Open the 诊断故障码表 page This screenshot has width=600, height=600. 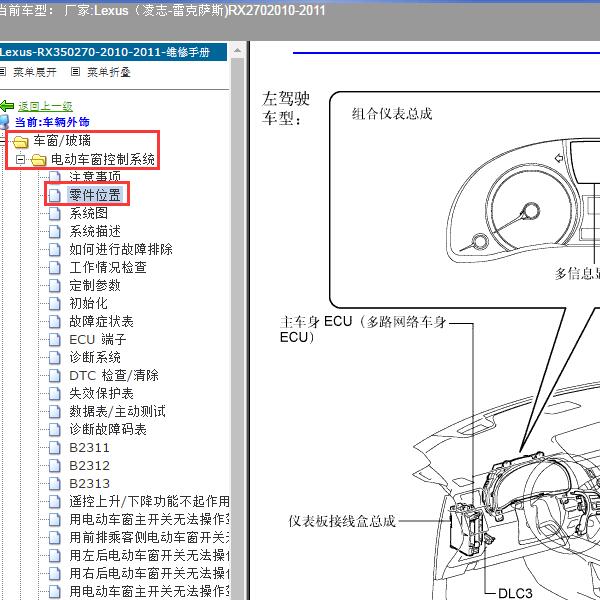coord(108,429)
